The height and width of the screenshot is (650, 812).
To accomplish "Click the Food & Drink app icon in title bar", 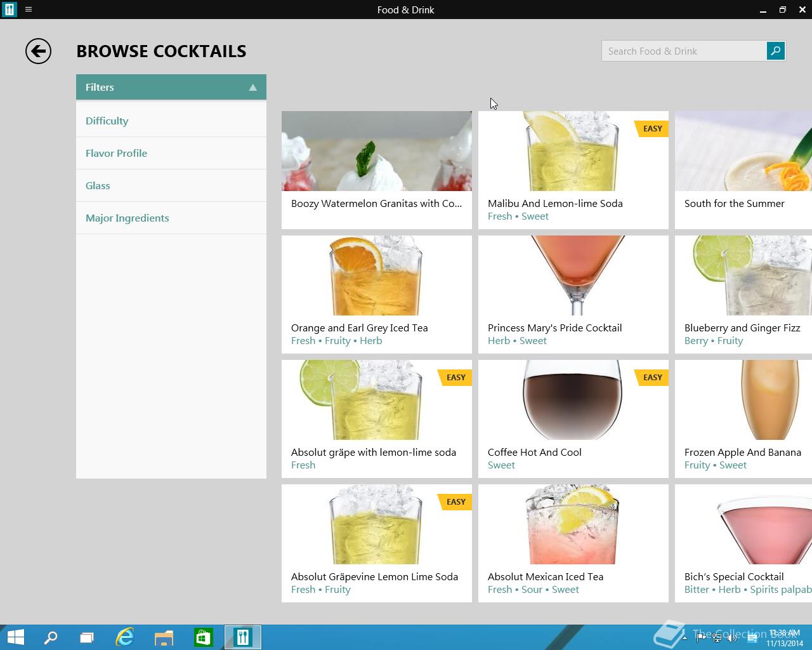I will [10, 10].
